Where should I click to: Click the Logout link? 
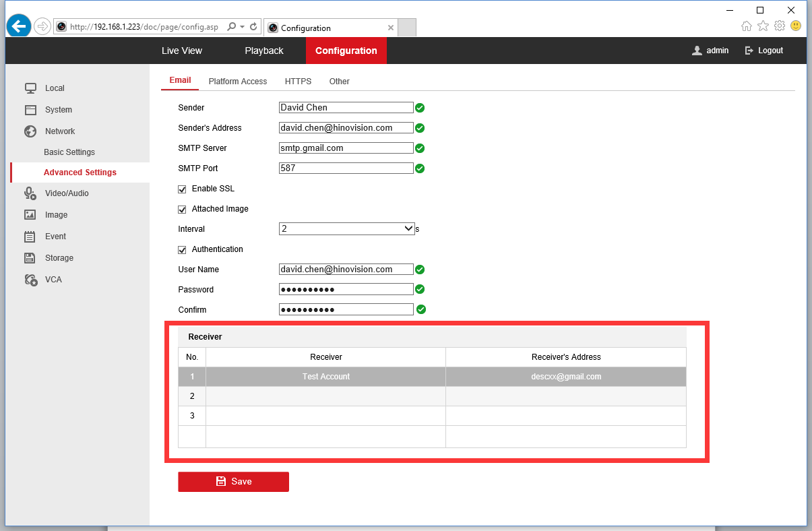[764, 51]
